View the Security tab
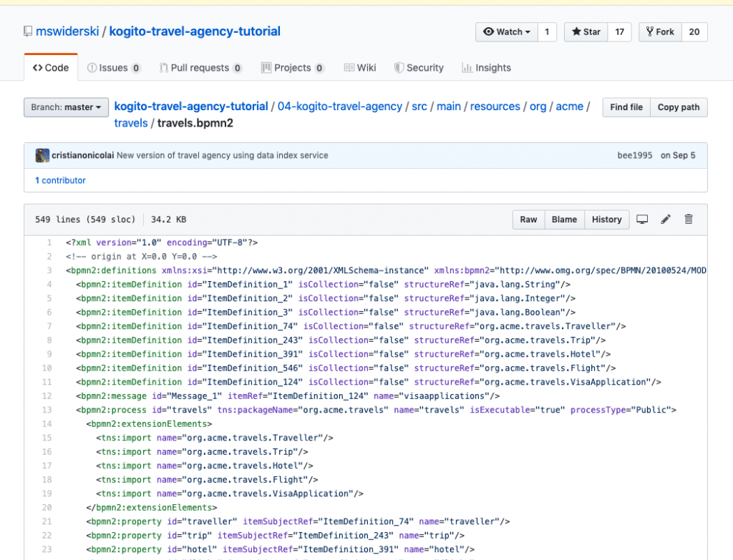Screen dimensions: 733x560 point(419,68)
